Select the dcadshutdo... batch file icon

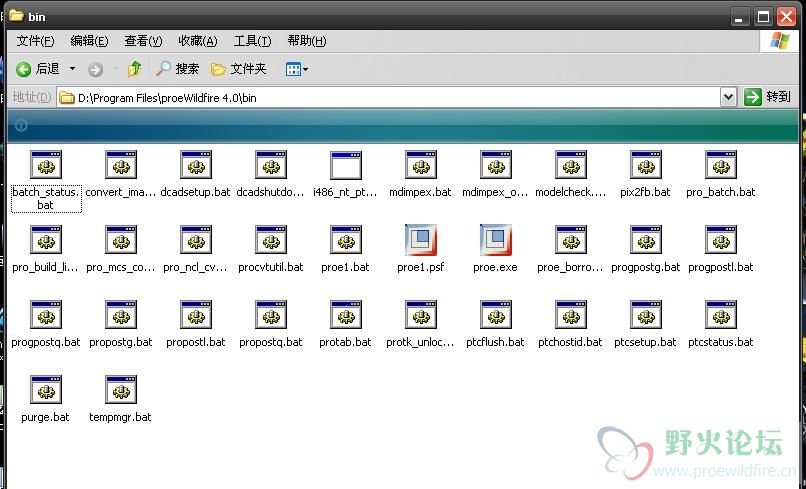(x=271, y=165)
